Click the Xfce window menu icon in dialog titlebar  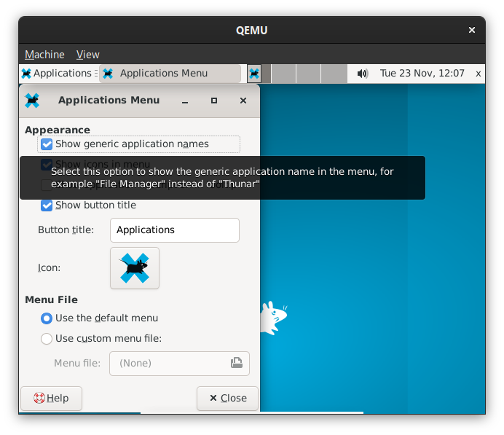click(32, 101)
